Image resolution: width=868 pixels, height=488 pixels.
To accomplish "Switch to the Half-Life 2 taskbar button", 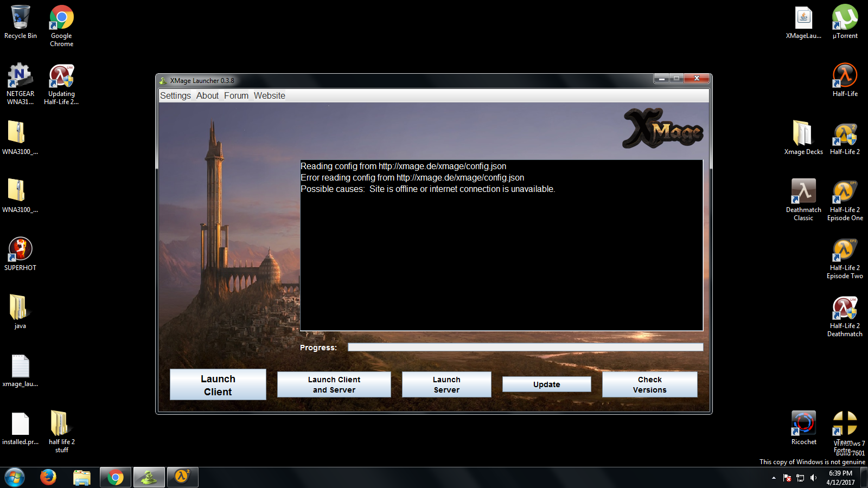I will [182, 477].
